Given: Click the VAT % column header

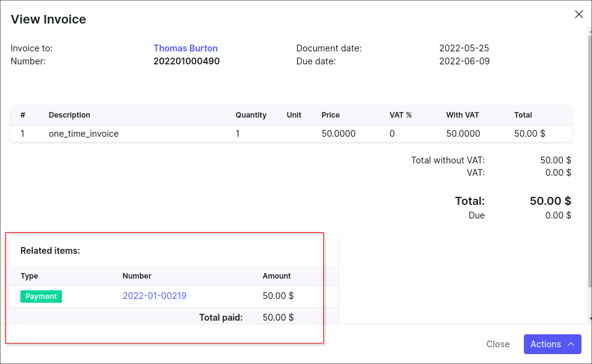Looking at the screenshot, I should (400, 115).
